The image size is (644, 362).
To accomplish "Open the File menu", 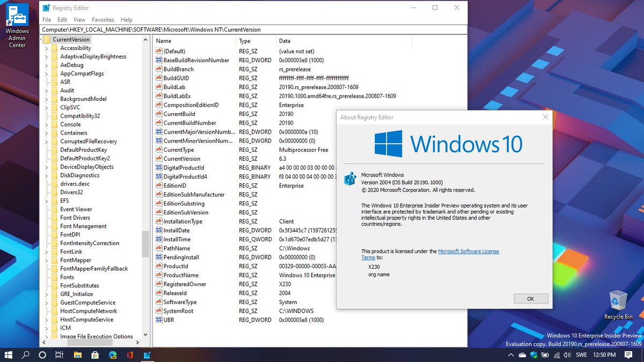I will pos(47,20).
